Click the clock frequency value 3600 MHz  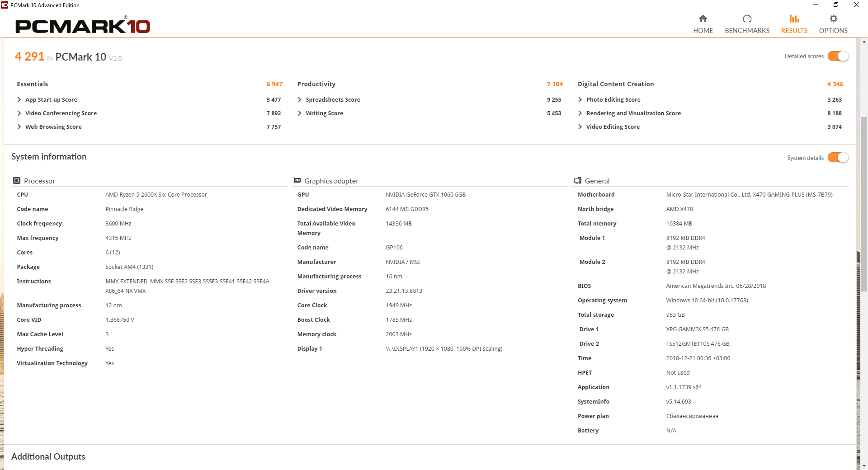coord(118,224)
